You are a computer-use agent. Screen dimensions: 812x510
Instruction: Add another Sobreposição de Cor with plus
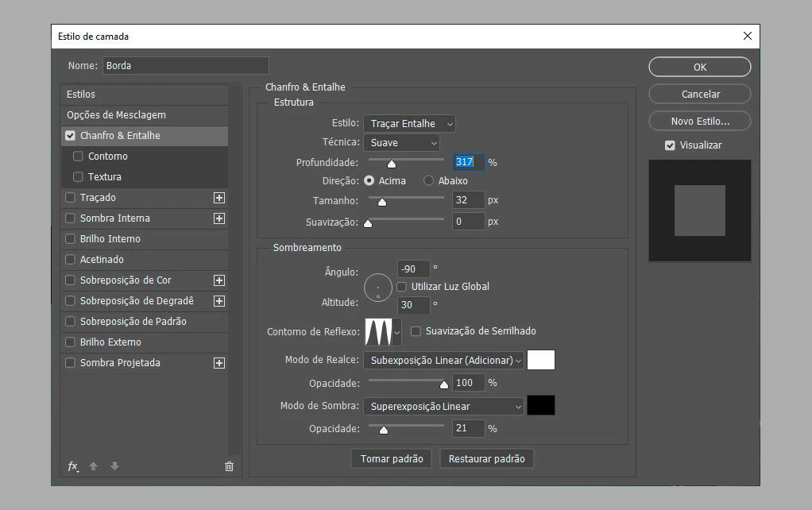coord(219,280)
